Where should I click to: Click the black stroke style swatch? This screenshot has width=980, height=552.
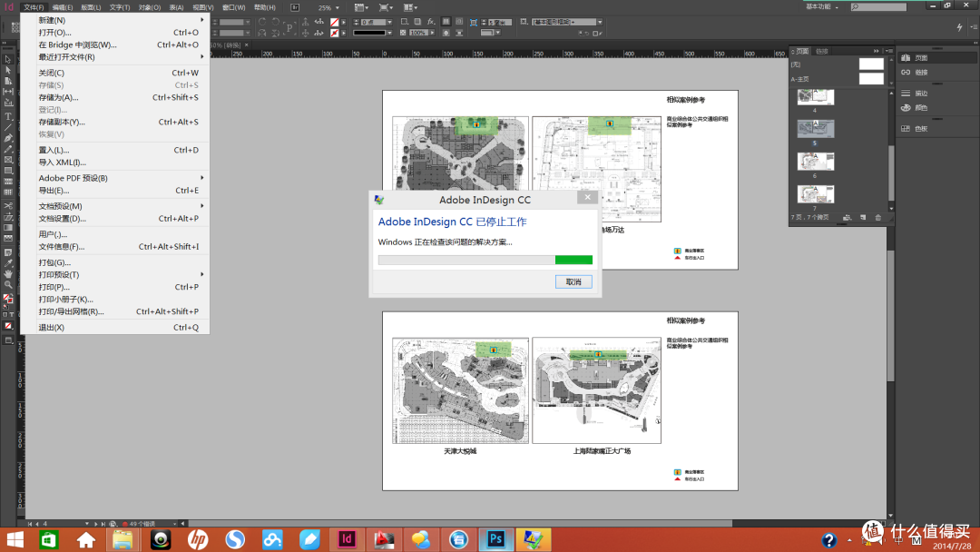click(x=369, y=33)
